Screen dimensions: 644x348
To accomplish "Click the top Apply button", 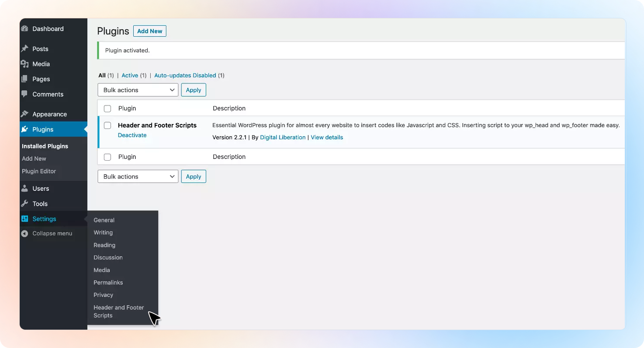I will (x=194, y=90).
